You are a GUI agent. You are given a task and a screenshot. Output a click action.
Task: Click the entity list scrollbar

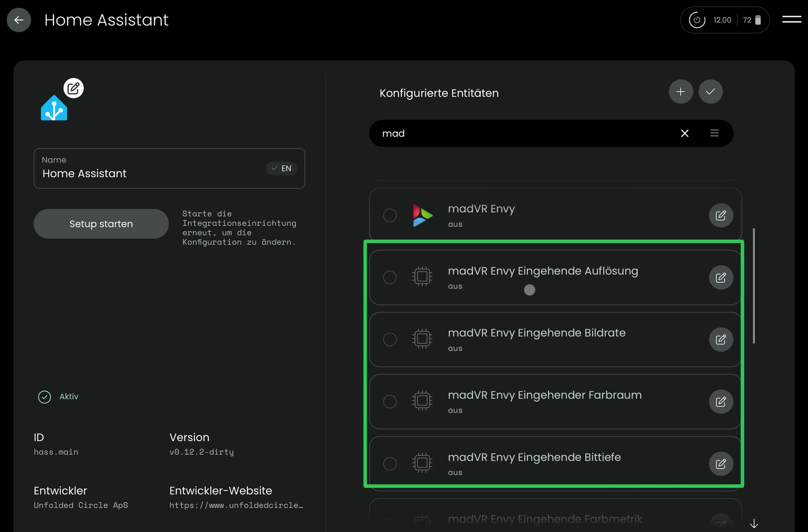click(x=754, y=286)
